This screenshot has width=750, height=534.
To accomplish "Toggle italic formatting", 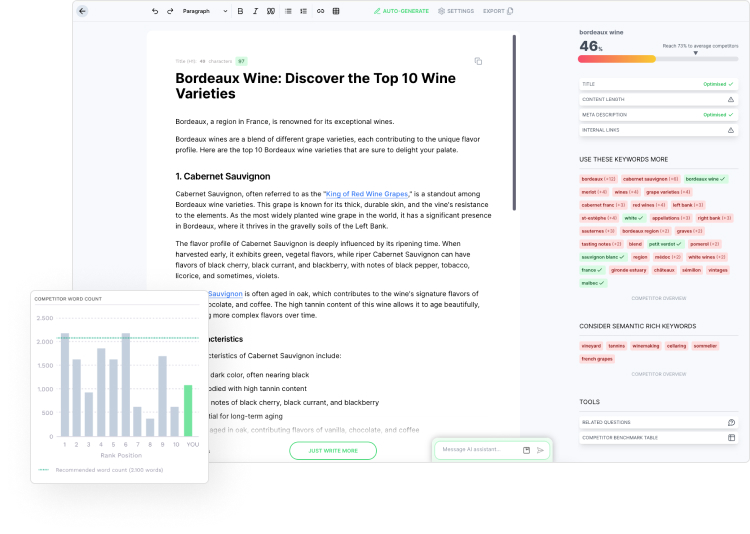I will 255,11.
